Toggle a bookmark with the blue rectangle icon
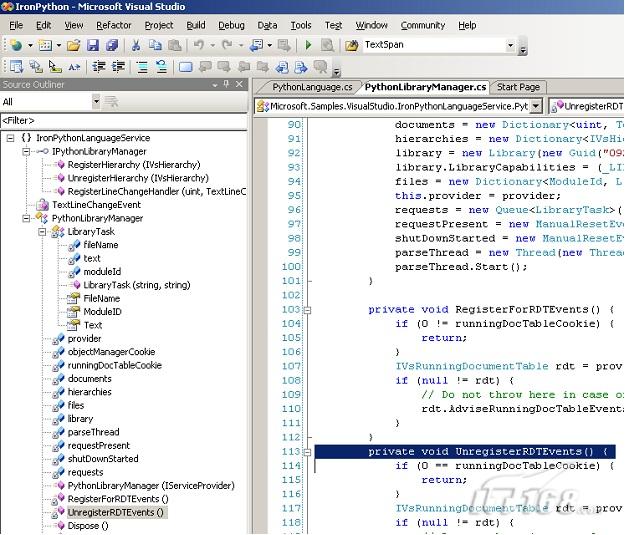The height and width of the screenshot is (535, 625). (x=185, y=67)
